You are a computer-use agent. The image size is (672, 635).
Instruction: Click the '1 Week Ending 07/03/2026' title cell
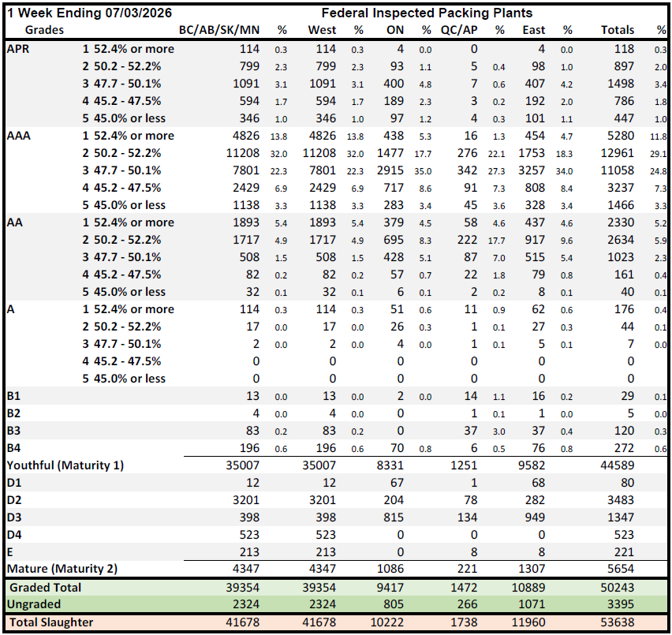pyautogui.click(x=88, y=13)
